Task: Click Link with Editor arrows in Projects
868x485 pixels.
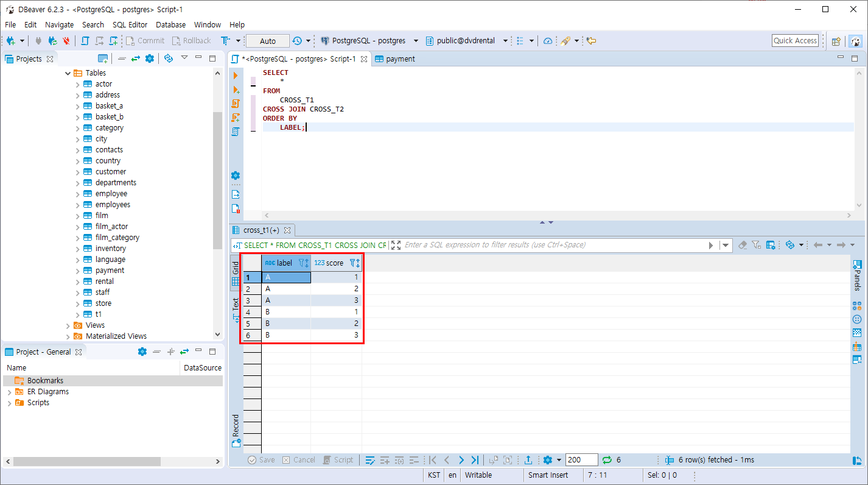Action: point(136,58)
